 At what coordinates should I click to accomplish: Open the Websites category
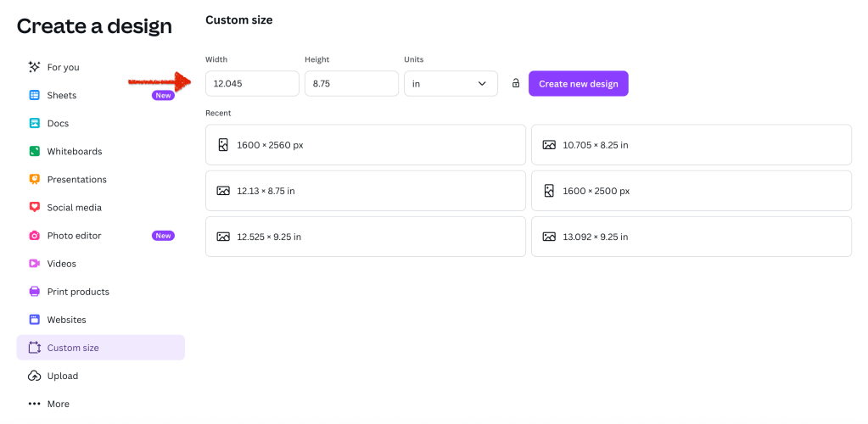point(66,320)
